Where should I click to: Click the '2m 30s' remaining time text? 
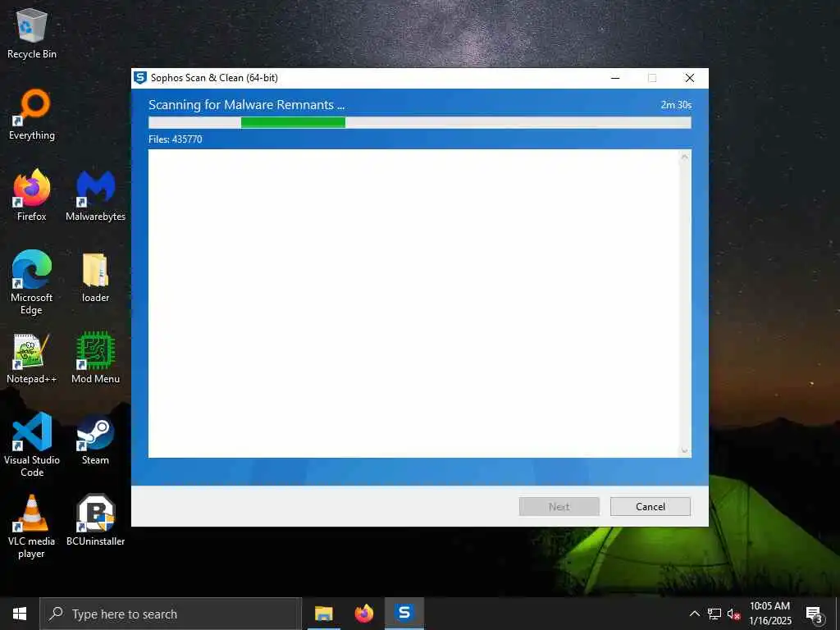point(676,105)
